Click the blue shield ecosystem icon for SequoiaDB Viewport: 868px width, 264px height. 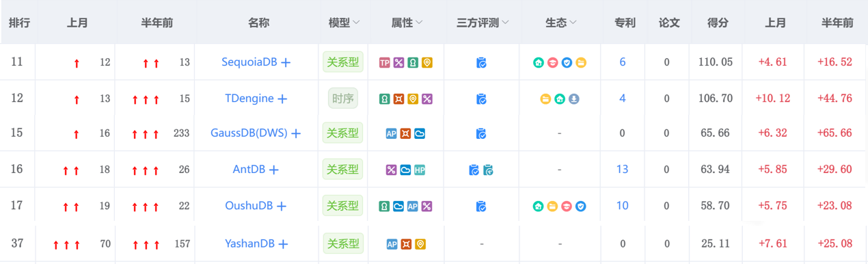[567, 62]
